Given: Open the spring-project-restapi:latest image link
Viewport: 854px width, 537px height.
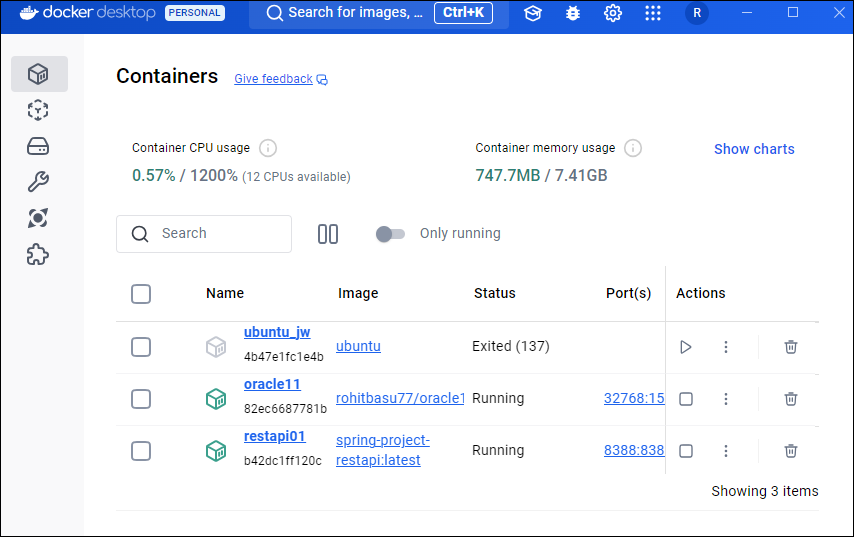Looking at the screenshot, I should click(383, 450).
